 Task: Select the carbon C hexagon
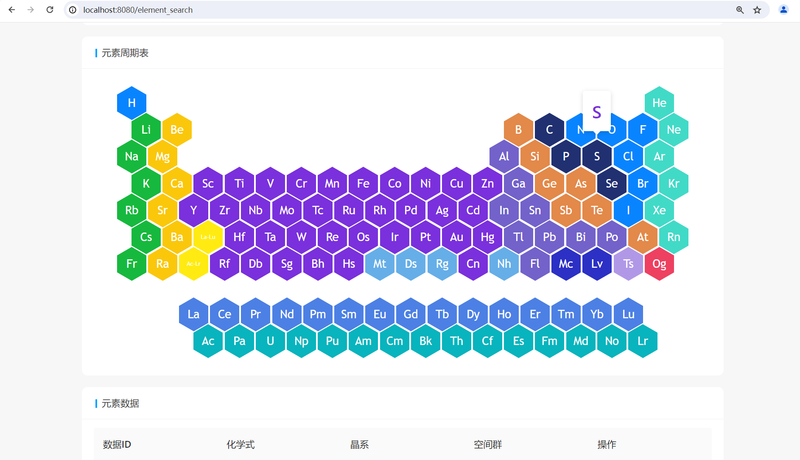[x=549, y=130]
